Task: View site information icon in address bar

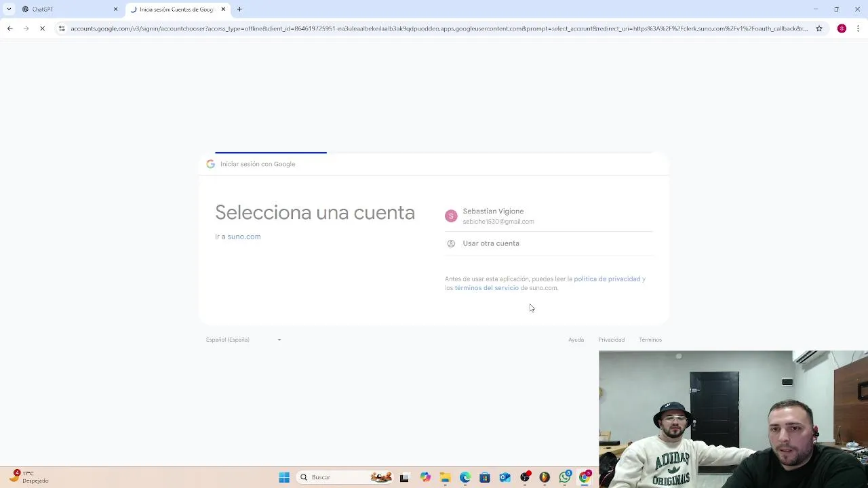Action: (x=62, y=28)
